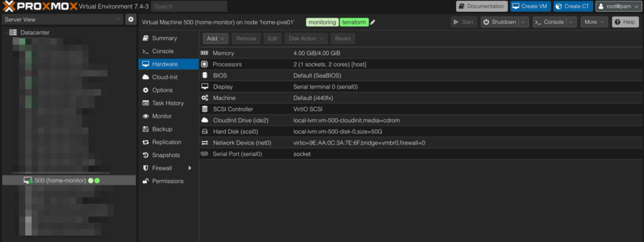The height and width of the screenshot is (242, 644).
Task: Open the Permissions tab
Action: pyautogui.click(x=169, y=181)
